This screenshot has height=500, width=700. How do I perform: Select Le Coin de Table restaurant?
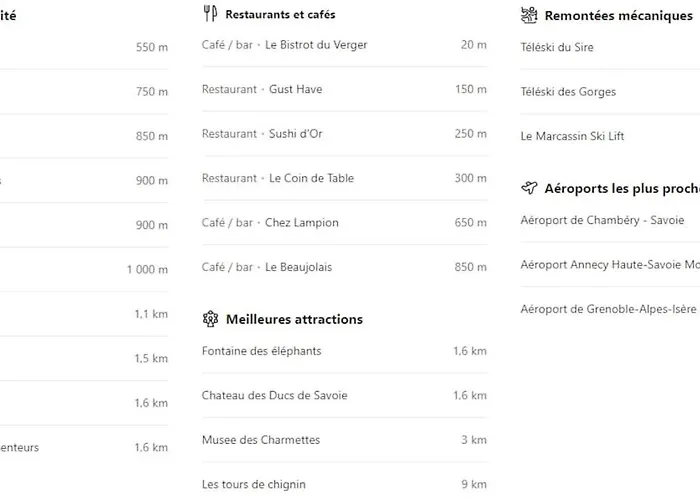(344, 178)
